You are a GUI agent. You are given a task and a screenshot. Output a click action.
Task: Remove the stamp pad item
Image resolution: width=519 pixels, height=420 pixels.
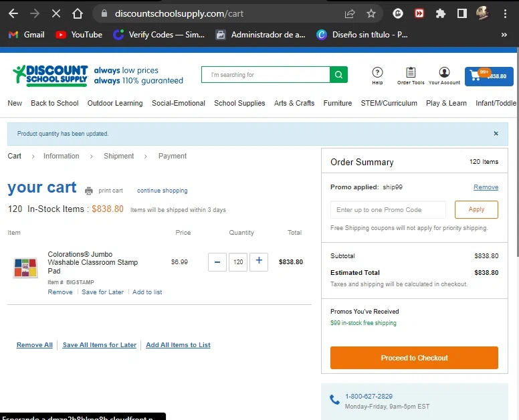click(60, 292)
